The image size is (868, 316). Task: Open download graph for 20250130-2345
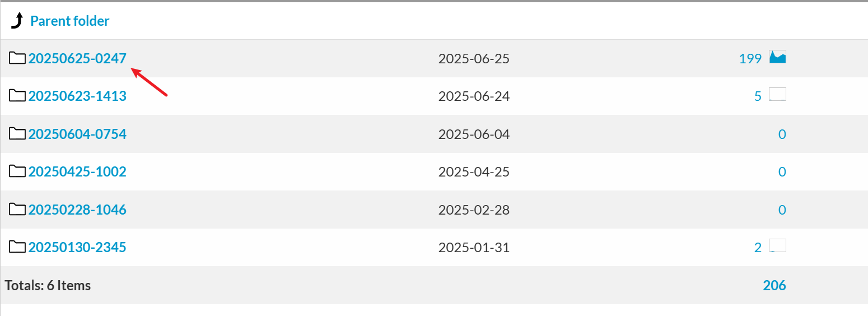click(x=777, y=246)
